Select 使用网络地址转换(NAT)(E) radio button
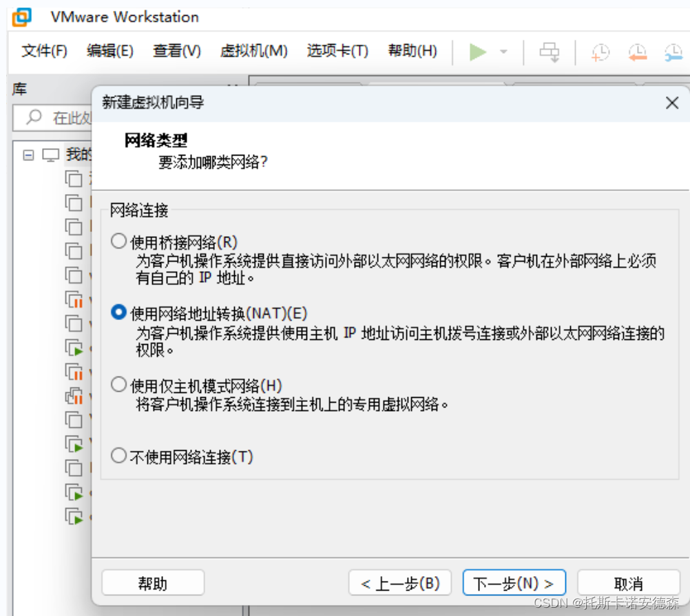This screenshot has width=690, height=616. coord(119,312)
